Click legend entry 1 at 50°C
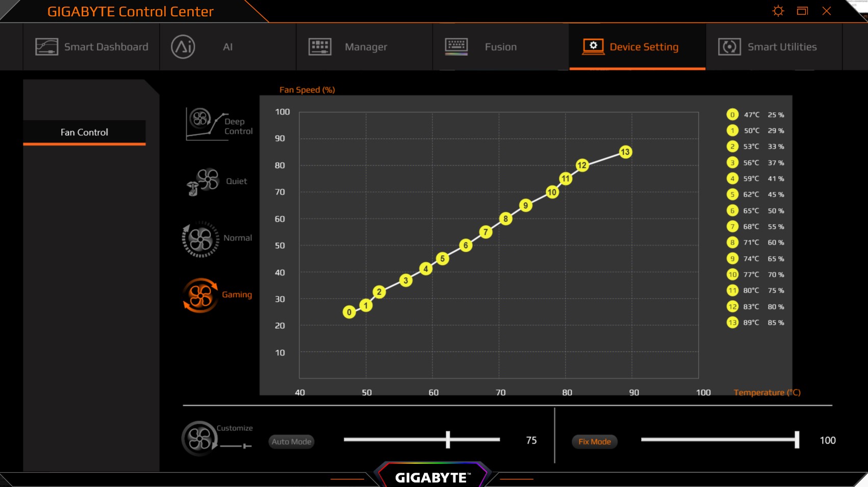 click(755, 131)
